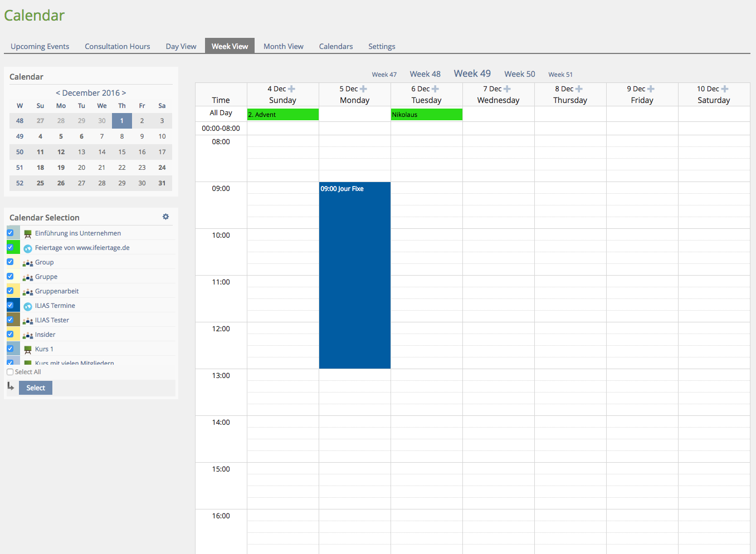Check the Select All checkbox
Viewport: 756px width, 554px height.
(10, 372)
